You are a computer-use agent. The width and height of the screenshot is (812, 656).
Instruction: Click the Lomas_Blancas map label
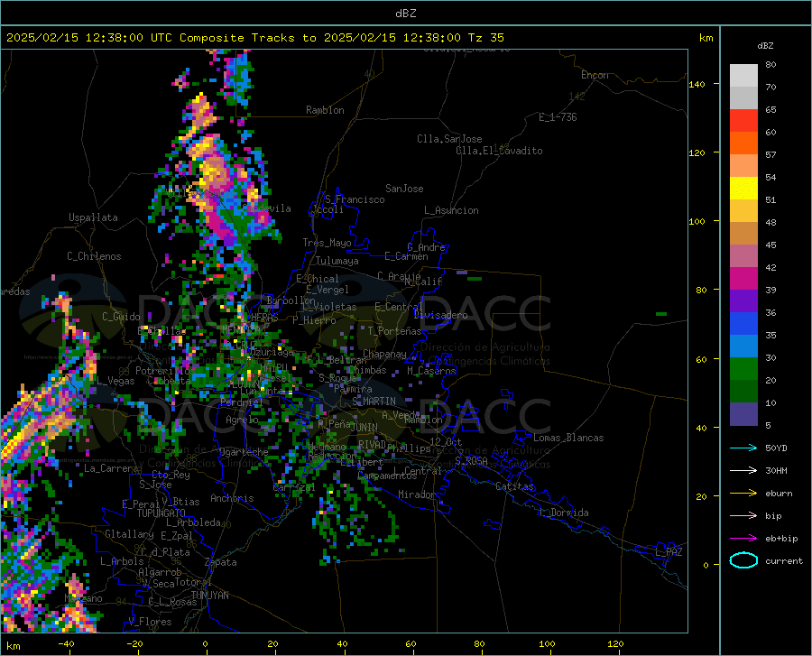pyautogui.click(x=568, y=438)
